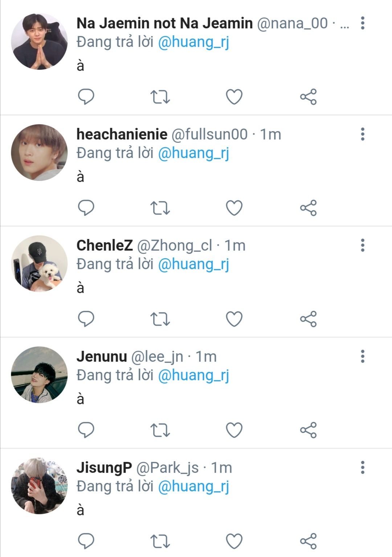
Task: Open ChenleZ profile name
Action: pos(105,245)
